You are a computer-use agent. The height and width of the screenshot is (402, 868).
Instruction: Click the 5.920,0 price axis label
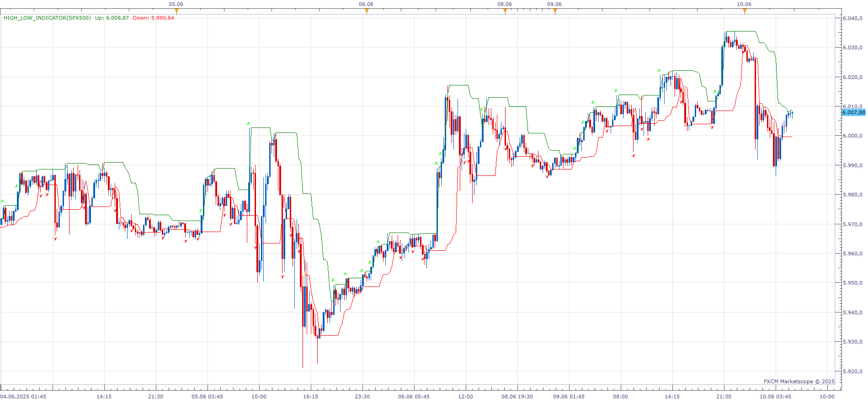tap(852, 371)
